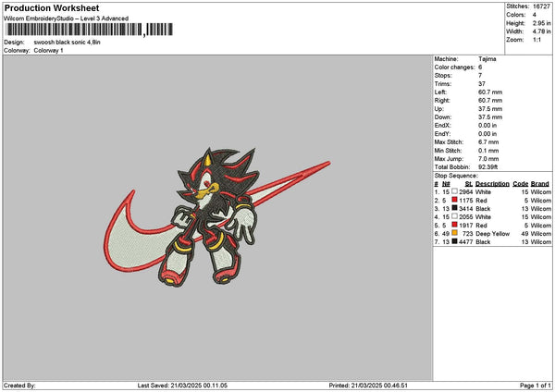Click the Height value 2.95 in
Screen dimensions: 555x392
[541, 23]
